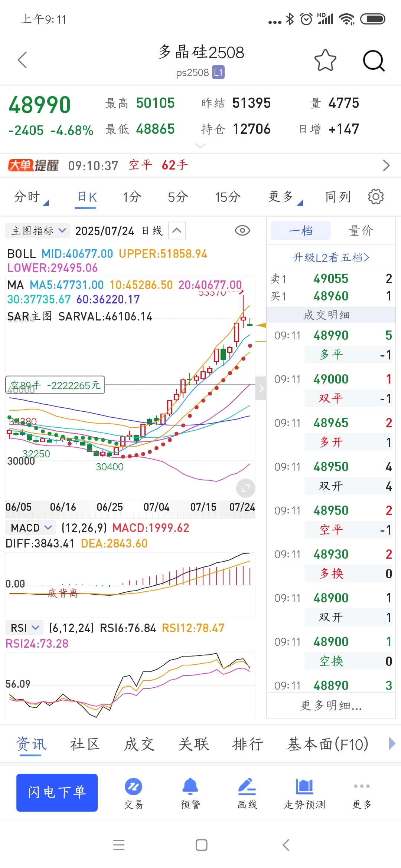This screenshot has height=868, width=401.
Task: Tap trade row 49000 双平
Action: (x=331, y=389)
